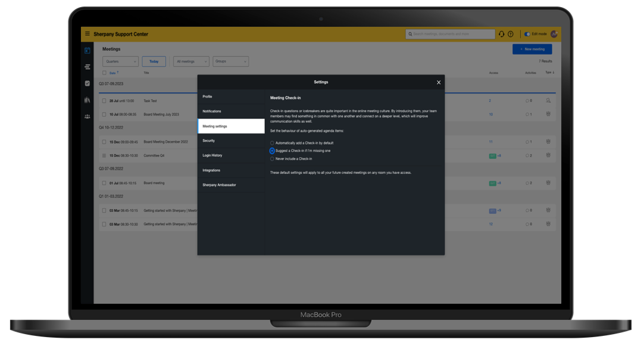
Task: Sort meetings by the Type column
Action: (x=549, y=72)
